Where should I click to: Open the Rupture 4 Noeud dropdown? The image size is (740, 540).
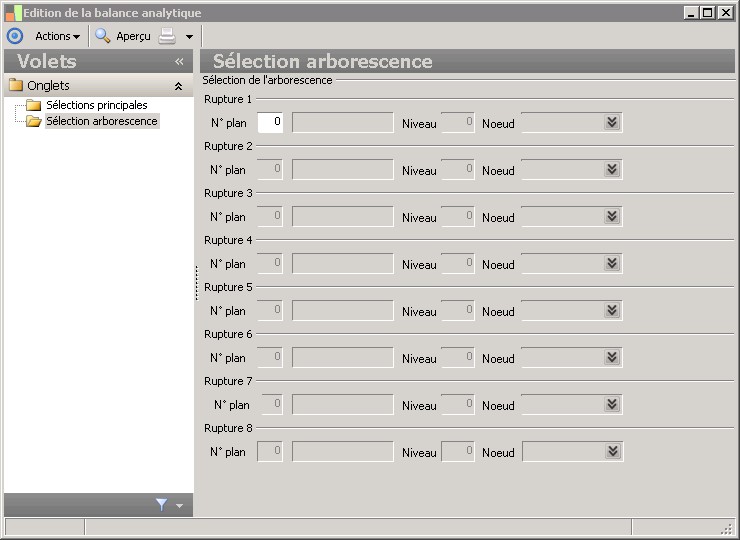tap(612, 263)
